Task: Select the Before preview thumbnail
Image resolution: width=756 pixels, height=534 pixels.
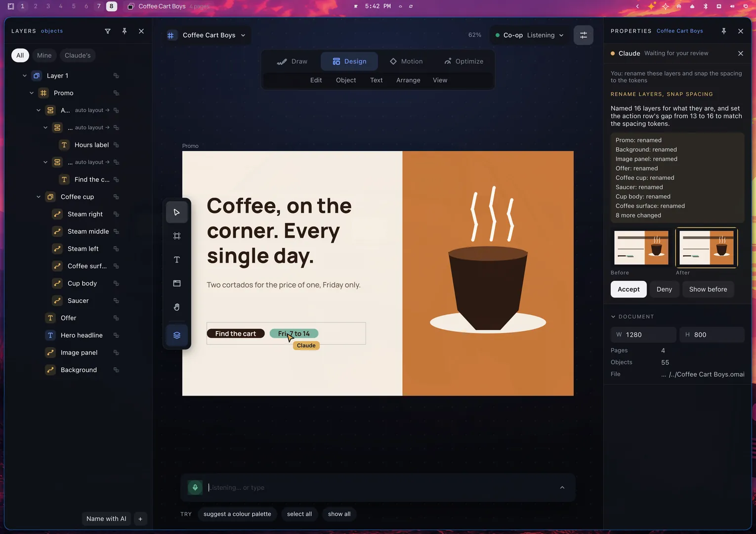Action: point(641,248)
